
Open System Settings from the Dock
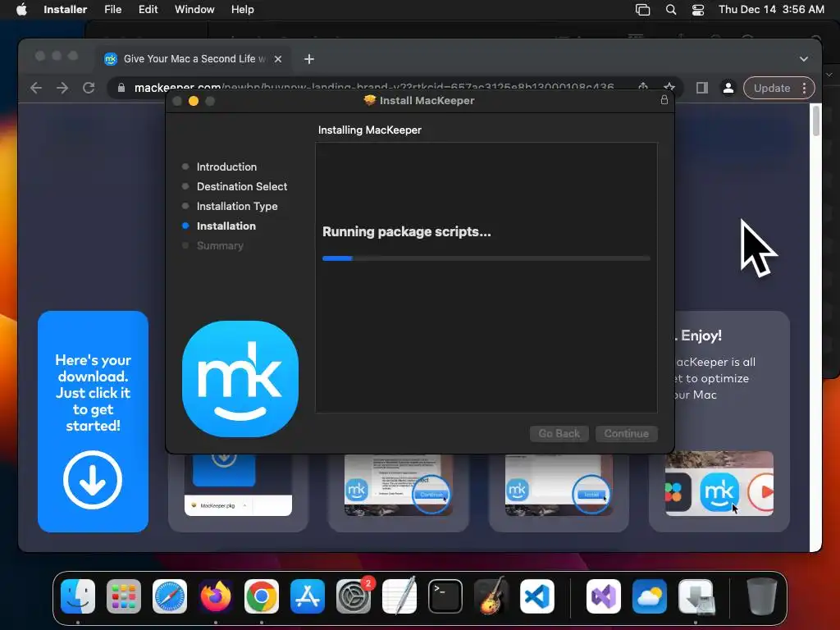coord(354,596)
